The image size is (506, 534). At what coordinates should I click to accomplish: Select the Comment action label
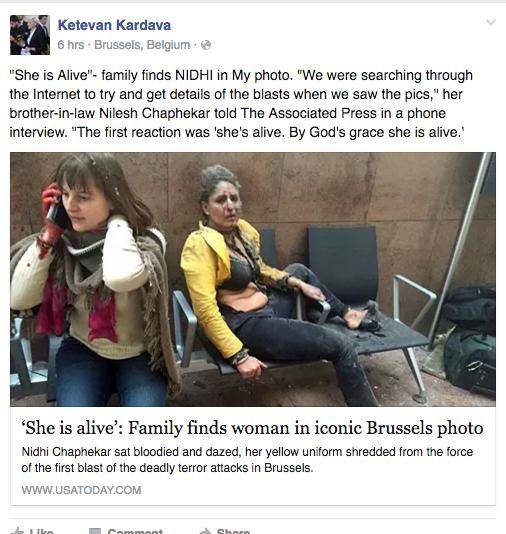click(135, 531)
